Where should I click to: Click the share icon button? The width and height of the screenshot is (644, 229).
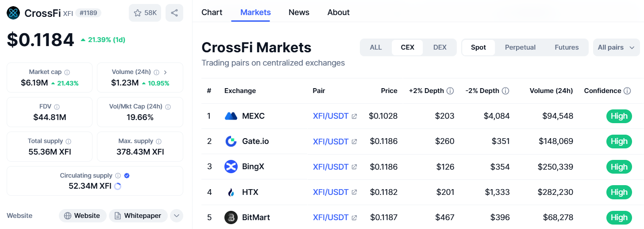point(174,13)
